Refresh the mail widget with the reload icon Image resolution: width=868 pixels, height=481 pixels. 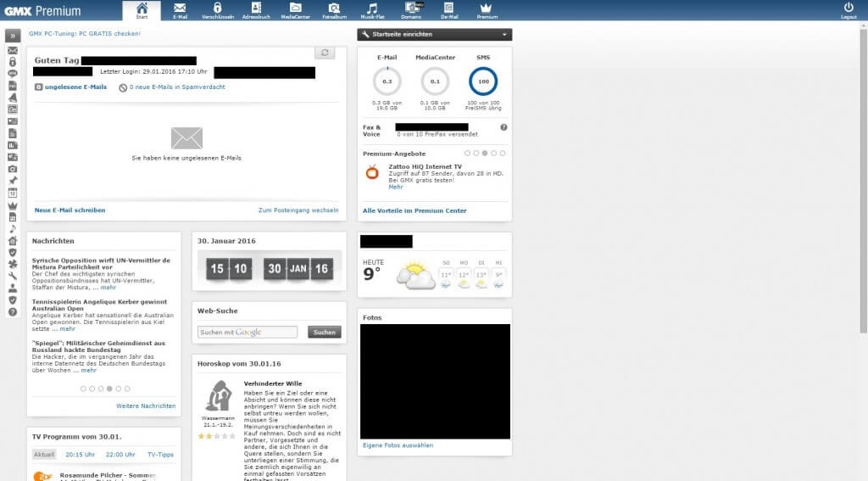tap(325, 53)
